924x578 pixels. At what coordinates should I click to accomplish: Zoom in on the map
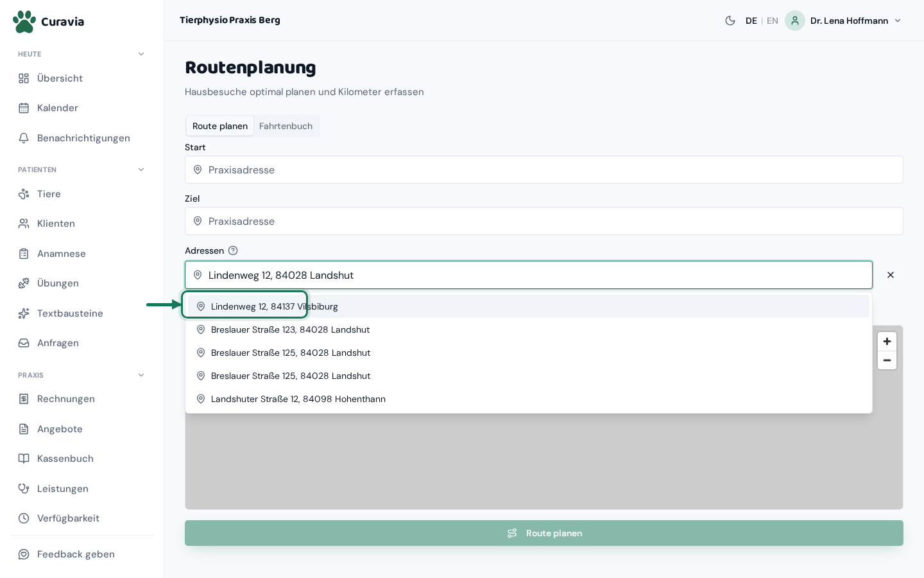click(x=887, y=342)
